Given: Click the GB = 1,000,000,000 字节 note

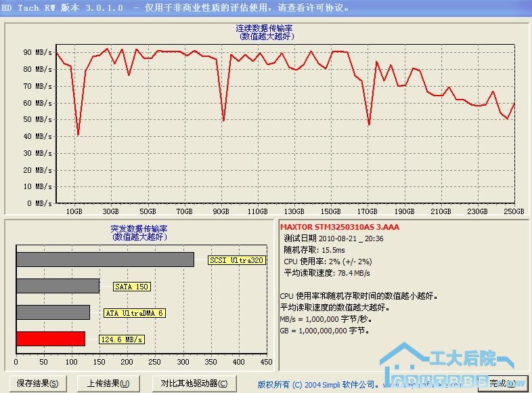Looking at the screenshot, I should (x=325, y=331).
